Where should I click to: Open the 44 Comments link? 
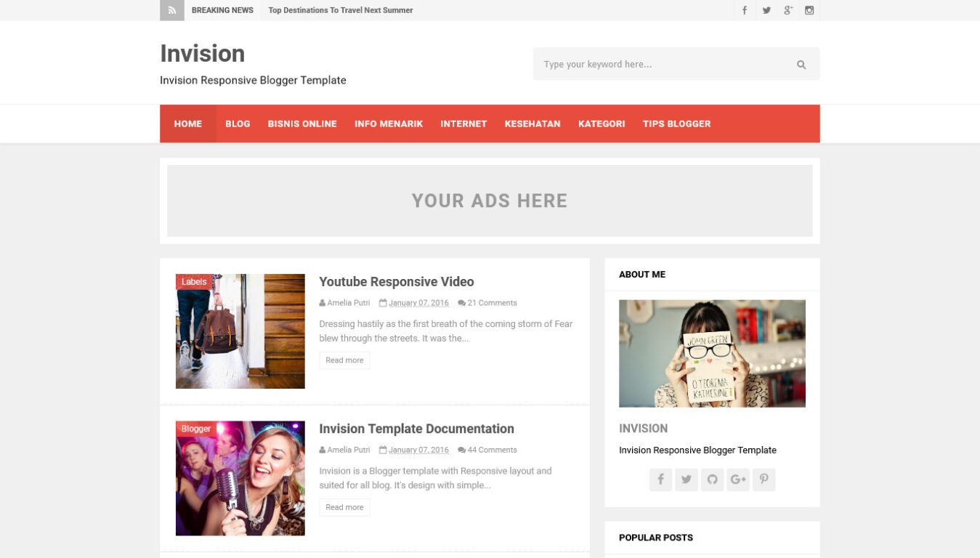tap(492, 450)
